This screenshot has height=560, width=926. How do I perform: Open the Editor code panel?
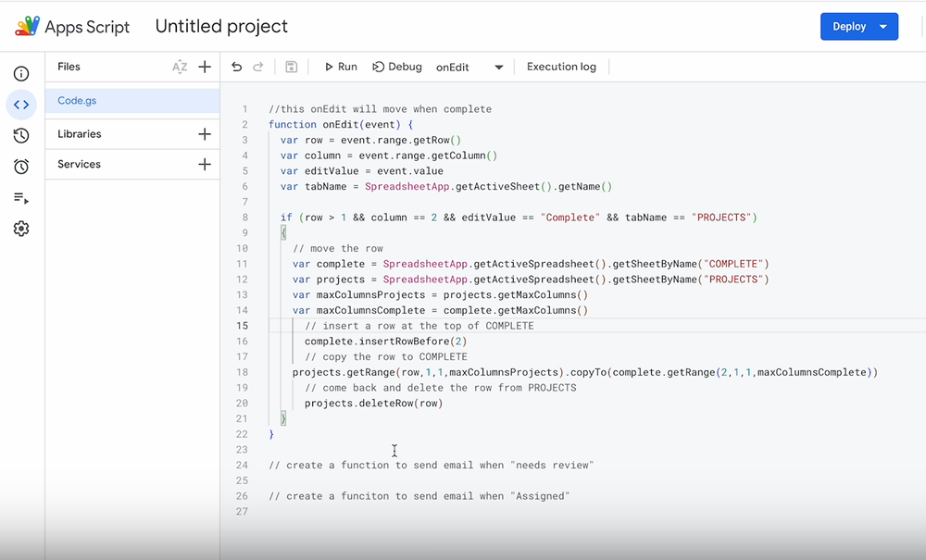[x=20, y=105]
